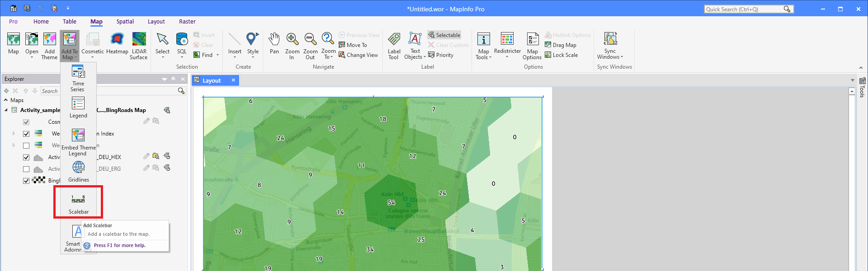Viewport: 868px width, 271px height.
Task: Click the Scalebar option in dropdown
Action: [78, 203]
